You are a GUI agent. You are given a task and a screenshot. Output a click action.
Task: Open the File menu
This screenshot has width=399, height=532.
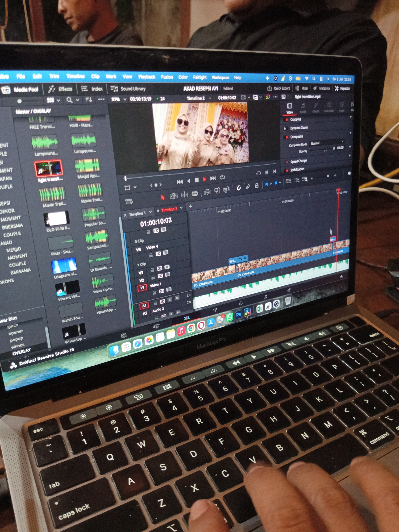point(20,76)
